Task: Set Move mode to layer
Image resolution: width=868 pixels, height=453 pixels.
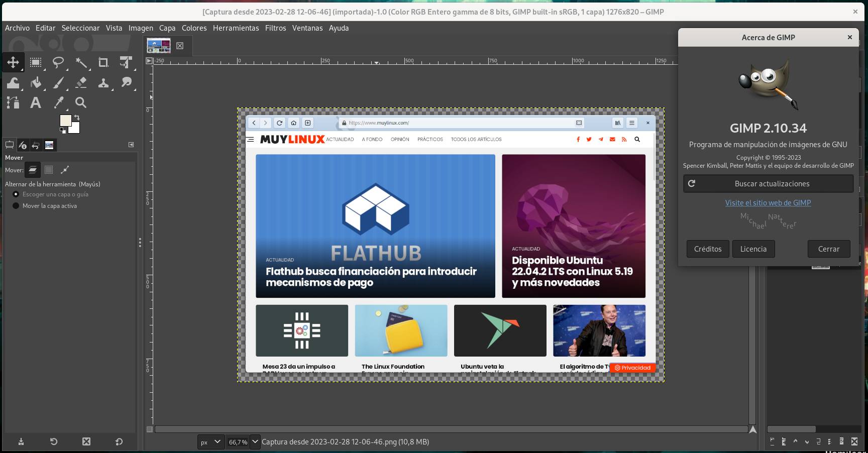Action: coord(33,170)
